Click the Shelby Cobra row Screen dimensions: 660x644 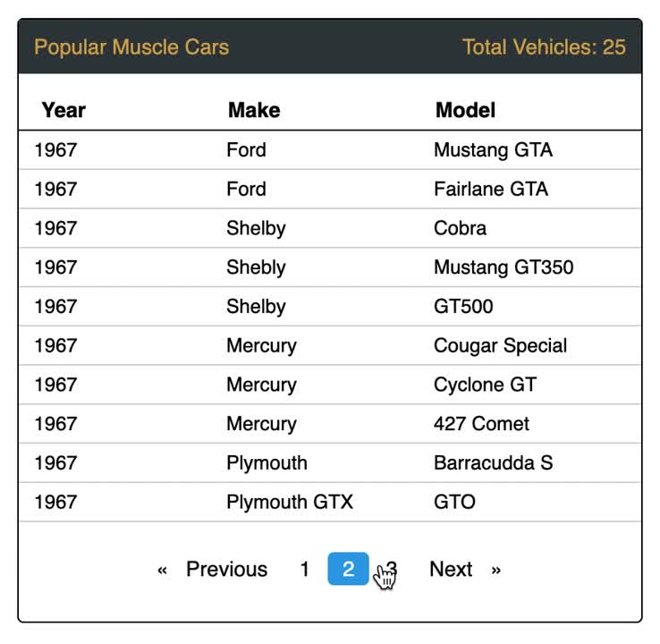pos(330,228)
